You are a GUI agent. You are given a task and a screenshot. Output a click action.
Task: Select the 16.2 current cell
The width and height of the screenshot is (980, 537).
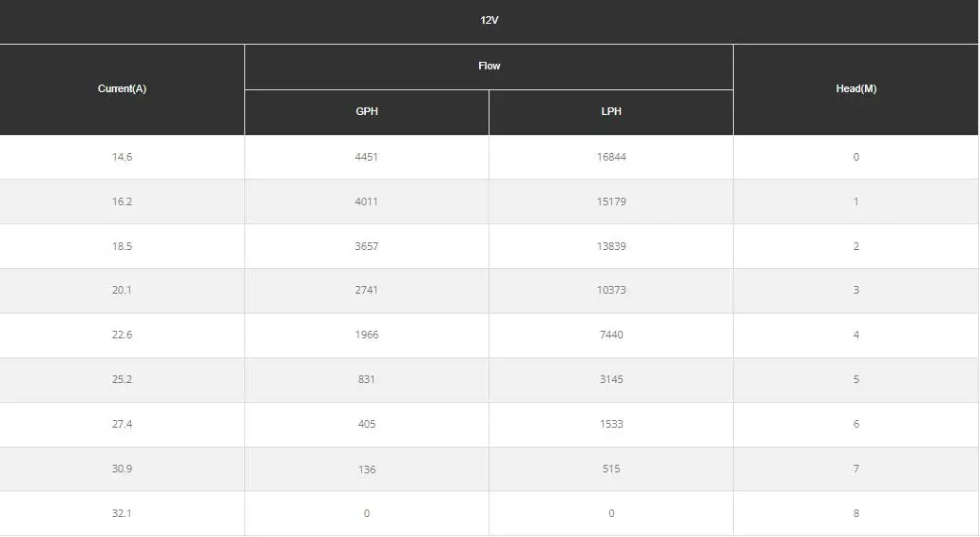click(x=122, y=201)
